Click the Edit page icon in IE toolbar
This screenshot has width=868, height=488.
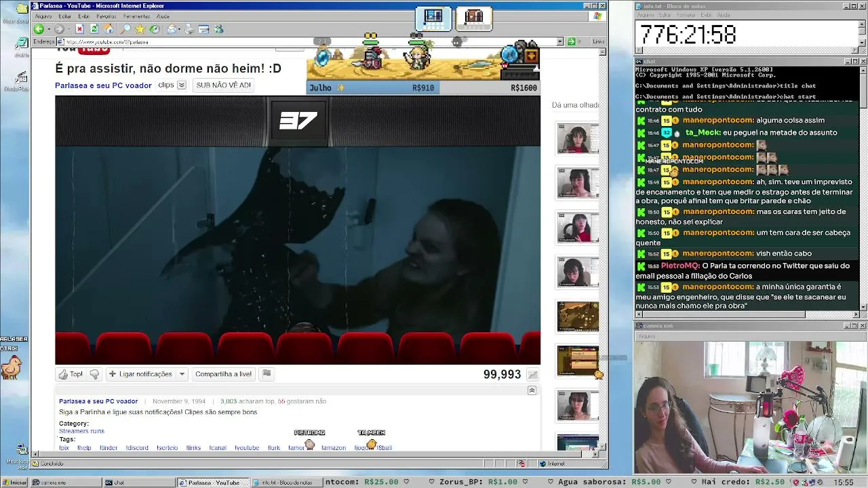(203, 29)
